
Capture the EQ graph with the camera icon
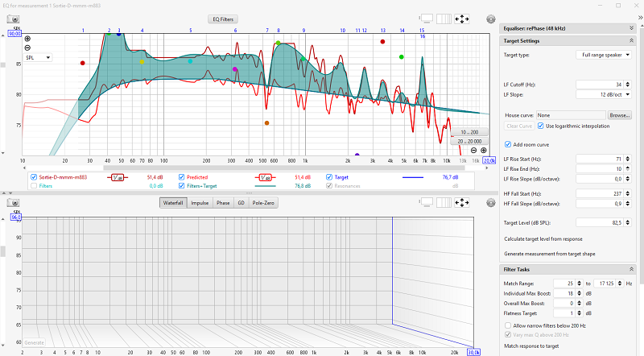click(x=14, y=19)
